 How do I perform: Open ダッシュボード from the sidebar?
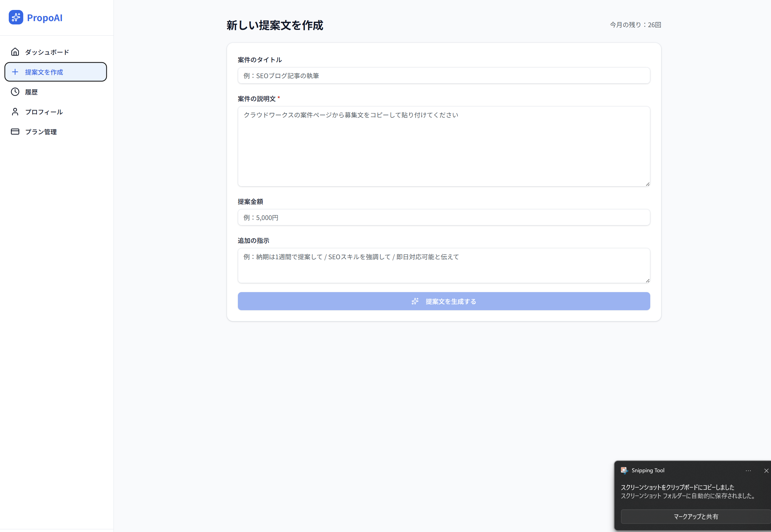(x=47, y=52)
